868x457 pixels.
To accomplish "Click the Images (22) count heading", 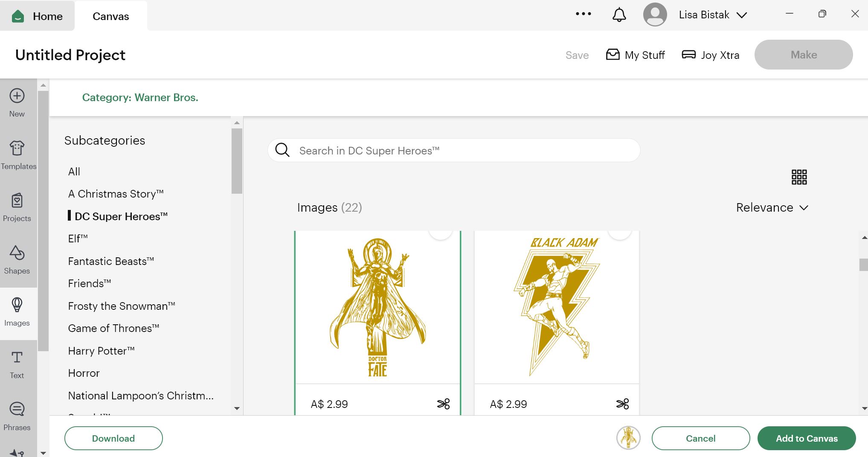I will [329, 207].
